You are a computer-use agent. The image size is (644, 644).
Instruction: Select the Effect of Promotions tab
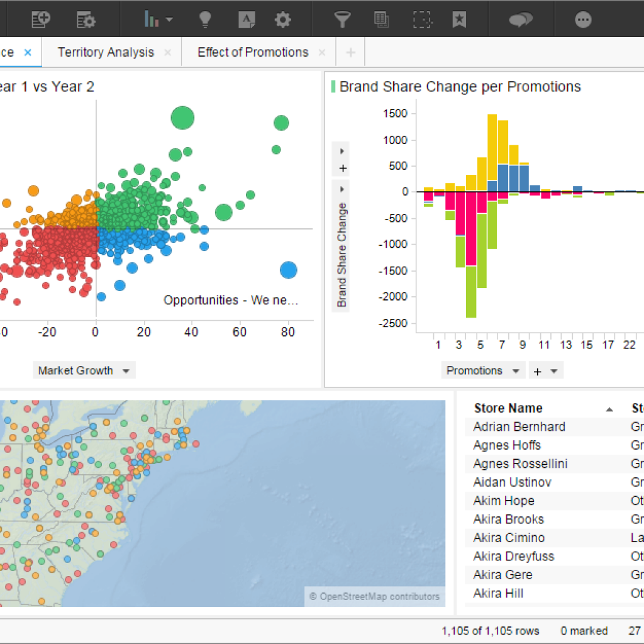click(x=252, y=52)
